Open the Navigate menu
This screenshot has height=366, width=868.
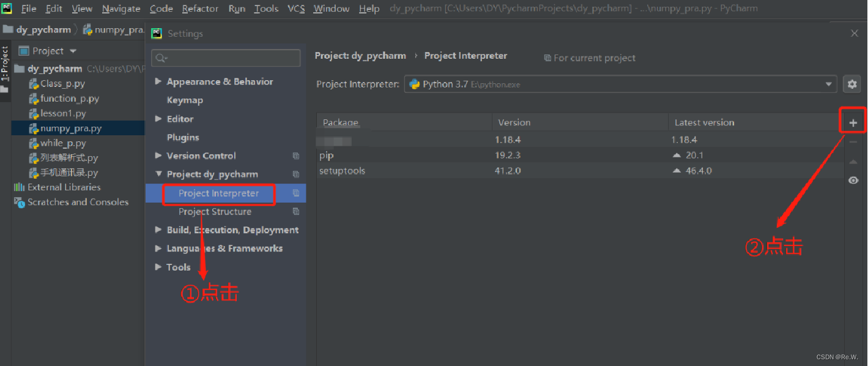(121, 9)
